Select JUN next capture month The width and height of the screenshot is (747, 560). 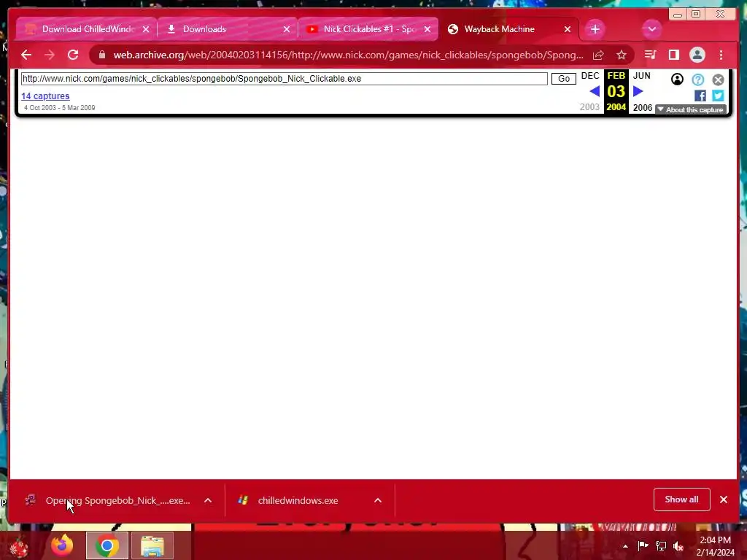pyautogui.click(x=642, y=76)
